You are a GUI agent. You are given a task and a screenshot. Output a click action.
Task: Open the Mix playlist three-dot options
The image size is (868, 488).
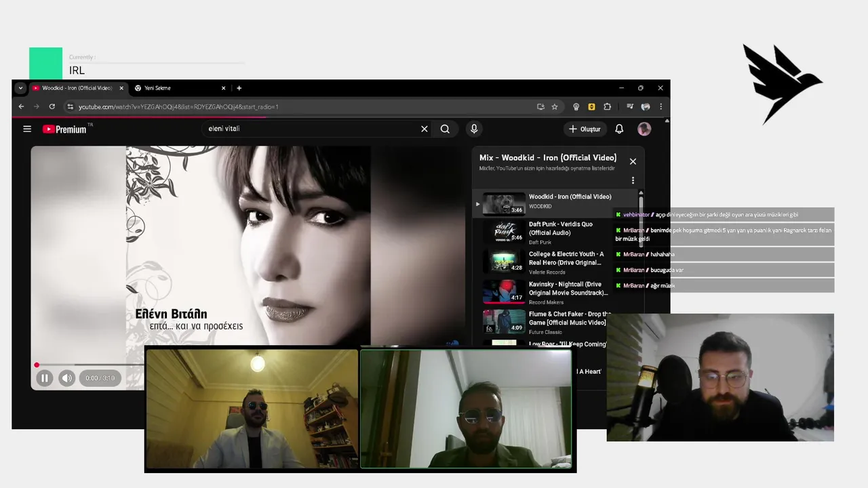click(x=633, y=180)
